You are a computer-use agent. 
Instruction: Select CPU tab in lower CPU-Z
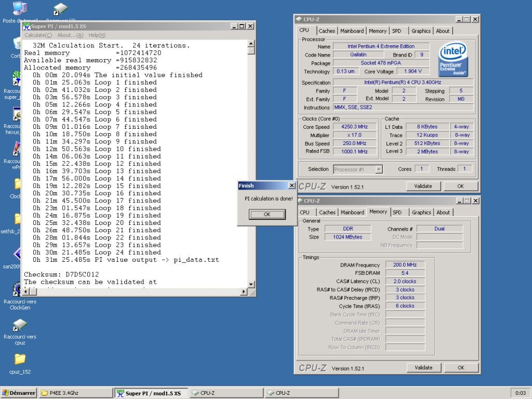coord(304,212)
